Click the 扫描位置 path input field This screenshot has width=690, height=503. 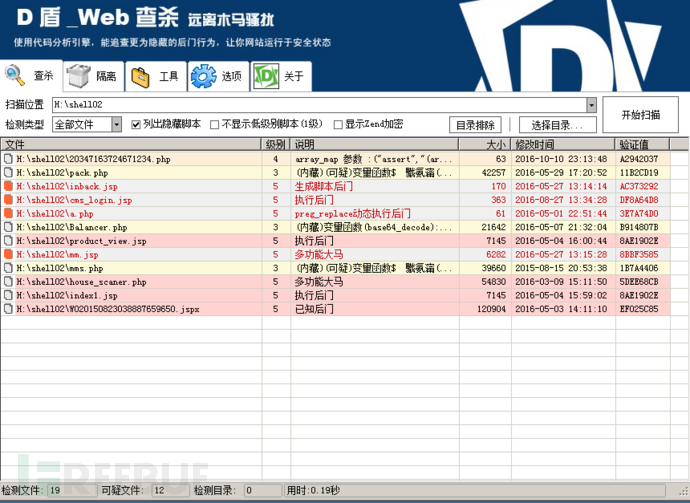[319, 105]
